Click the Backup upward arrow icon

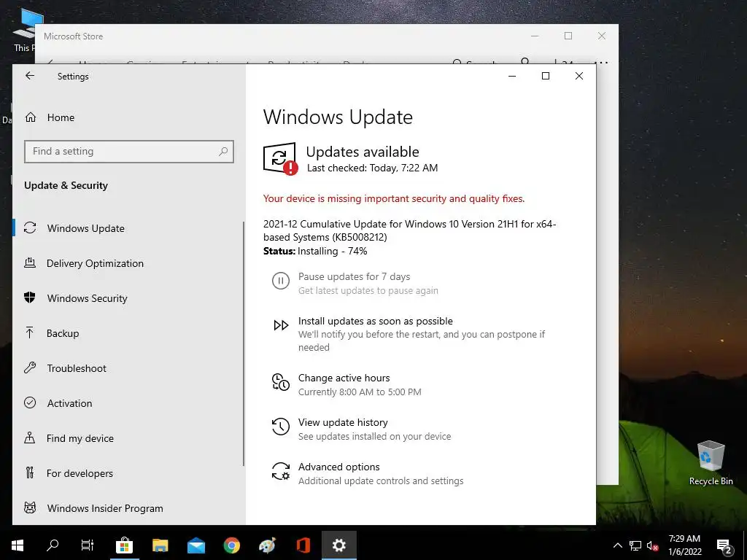(29, 332)
